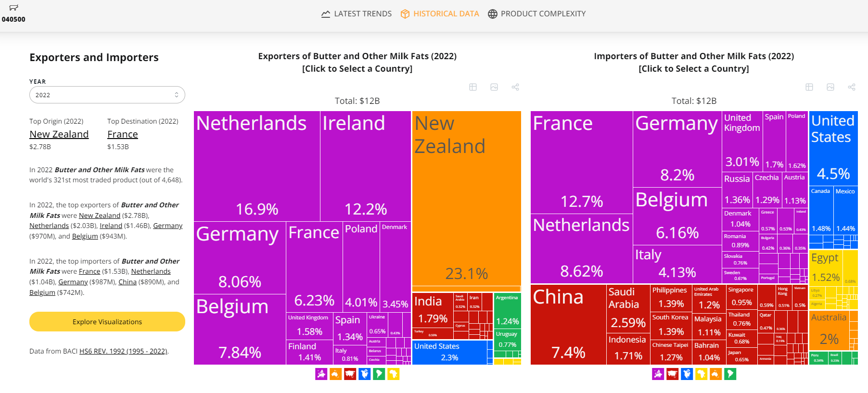Select New Zealand tile in exporters treemap
The height and width of the screenshot is (393, 868).
(467, 198)
